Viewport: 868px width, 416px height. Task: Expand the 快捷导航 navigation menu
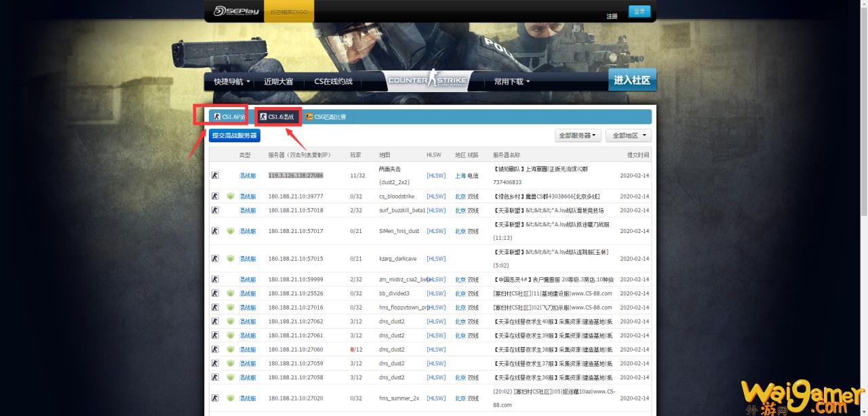click(232, 81)
